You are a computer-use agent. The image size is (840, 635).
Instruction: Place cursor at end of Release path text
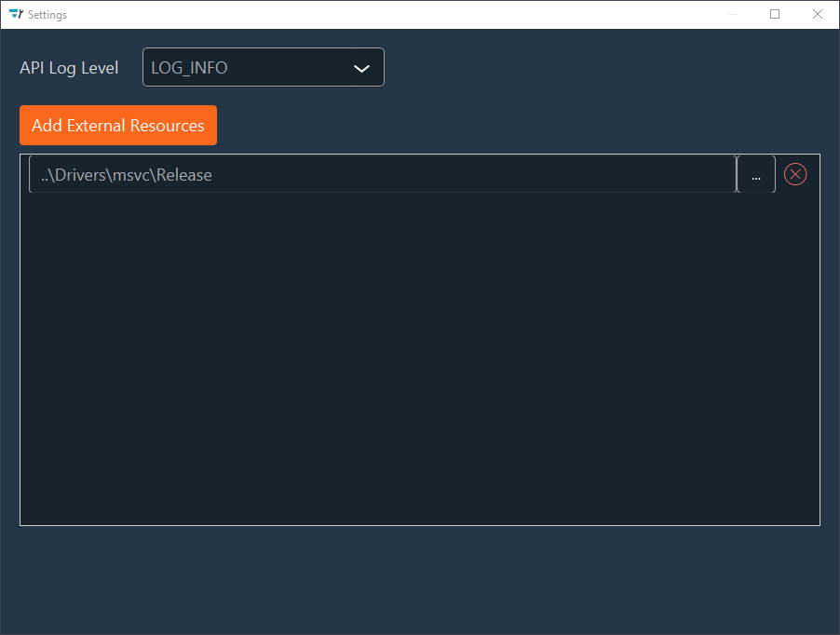pos(213,175)
